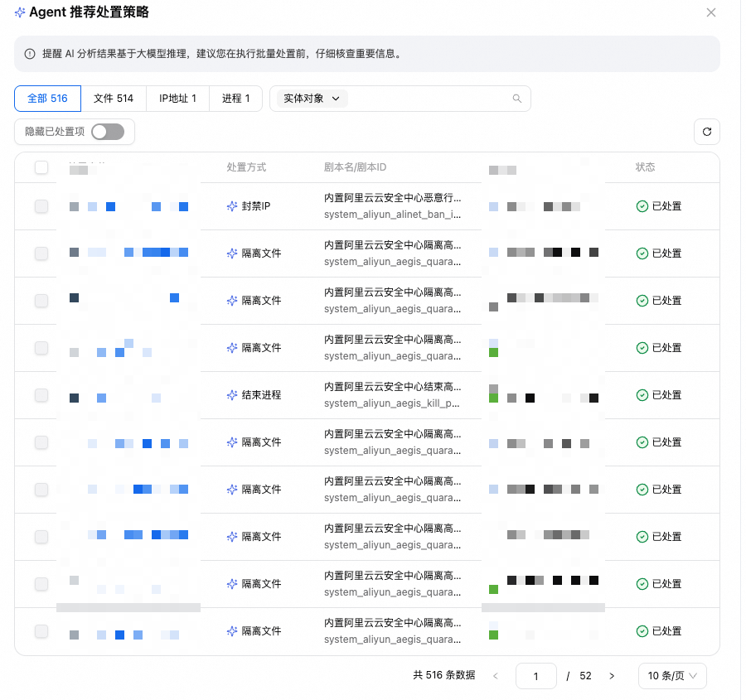Switch to the 全部 516 tab
This screenshot has width=746, height=700.
[47, 99]
